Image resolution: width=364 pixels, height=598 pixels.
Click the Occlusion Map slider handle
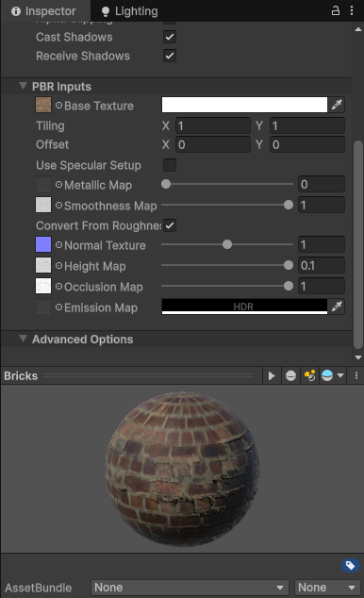289,286
